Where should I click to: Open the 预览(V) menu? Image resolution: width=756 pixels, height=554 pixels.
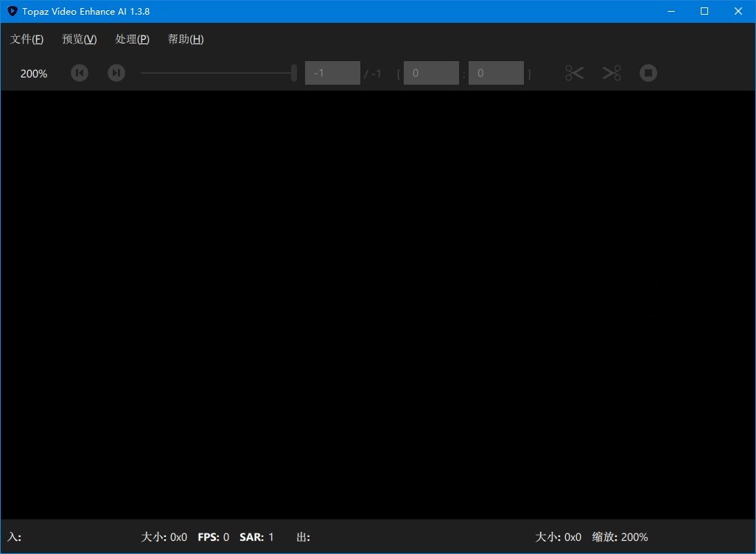(x=79, y=39)
